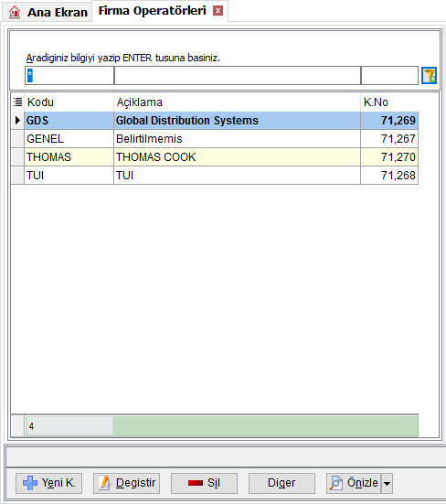Click the filter funnel icon

429,76
